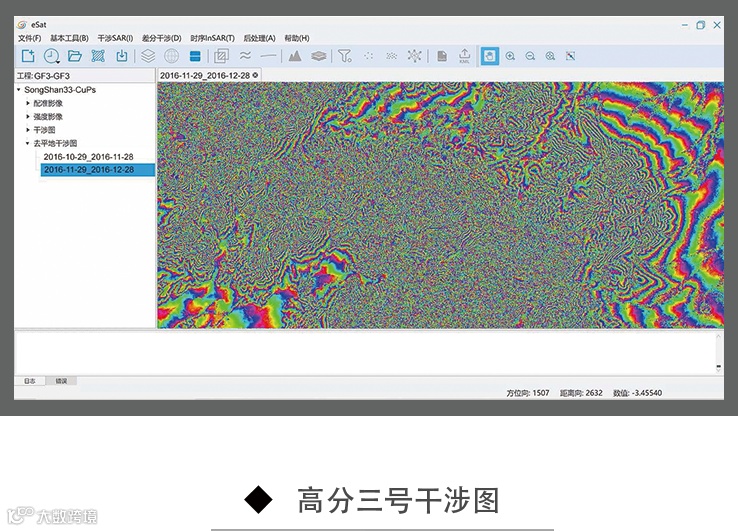Click the 干涉图 tree label
Image resolution: width=738 pixels, height=531 pixels.
coord(44,129)
